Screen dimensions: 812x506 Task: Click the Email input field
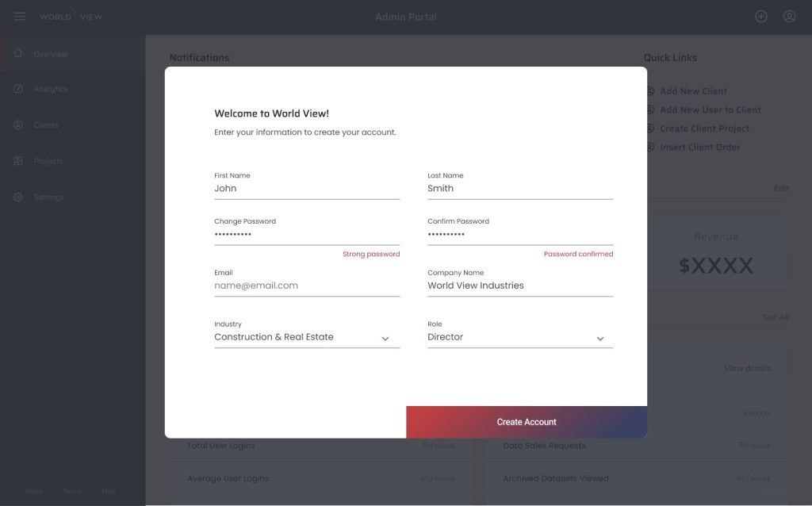coord(307,286)
